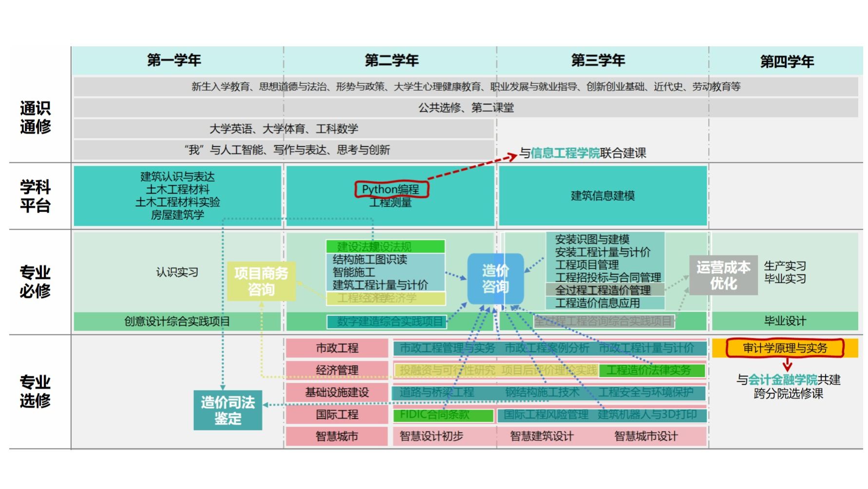Image resolution: width=868 pixels, height=489 pixels.
Task: Click the pink 市政工程 elective category
Action: click(x=337, y=348)
